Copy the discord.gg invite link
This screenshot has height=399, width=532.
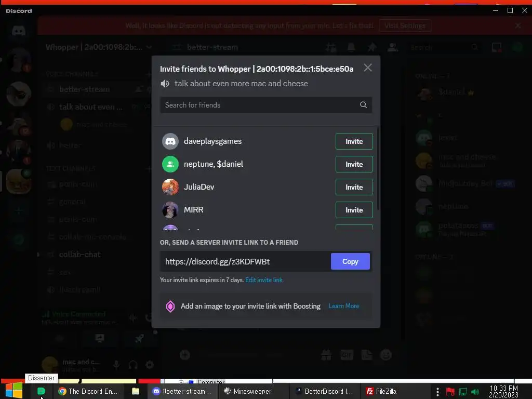pyautogui.click(x=350, y=261)
